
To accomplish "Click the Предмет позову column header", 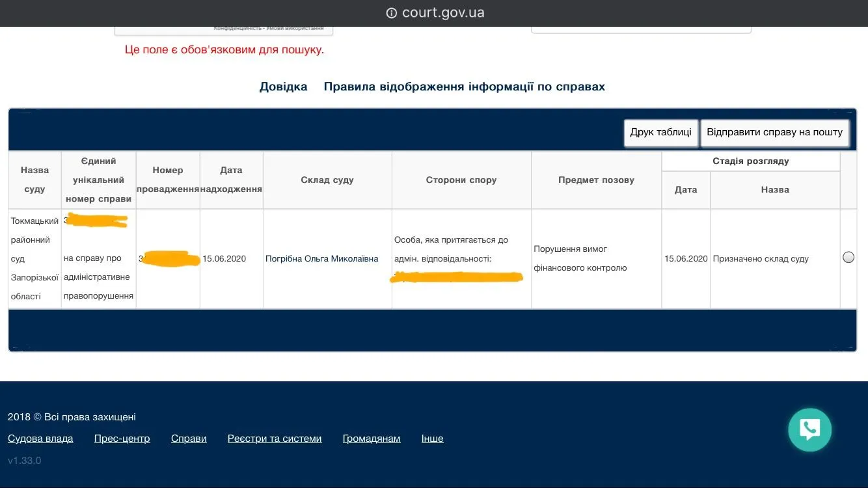I will coord(596,180).
